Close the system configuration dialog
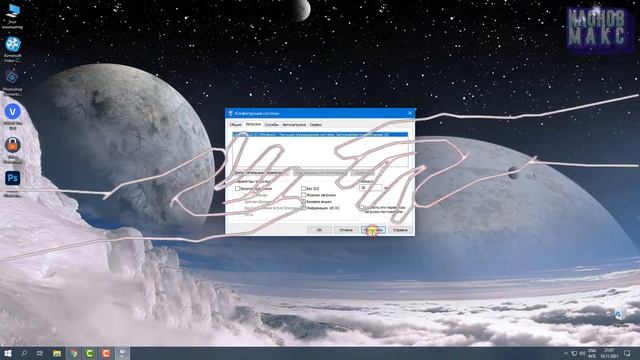Viewport: 640px width, 360px height. pos(410,113)
